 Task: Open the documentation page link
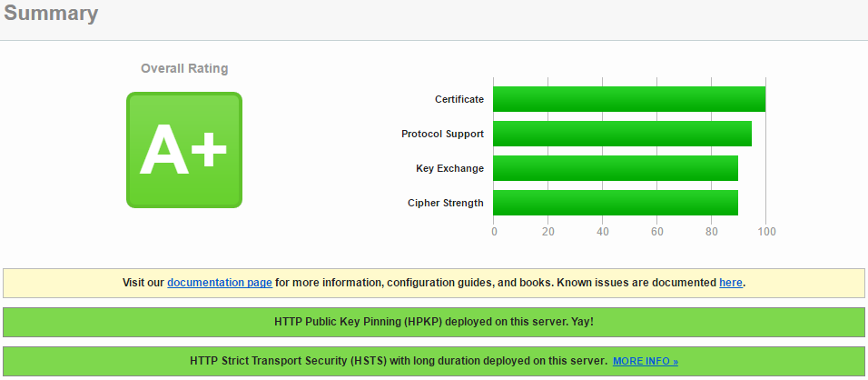(x=220, y=283)
